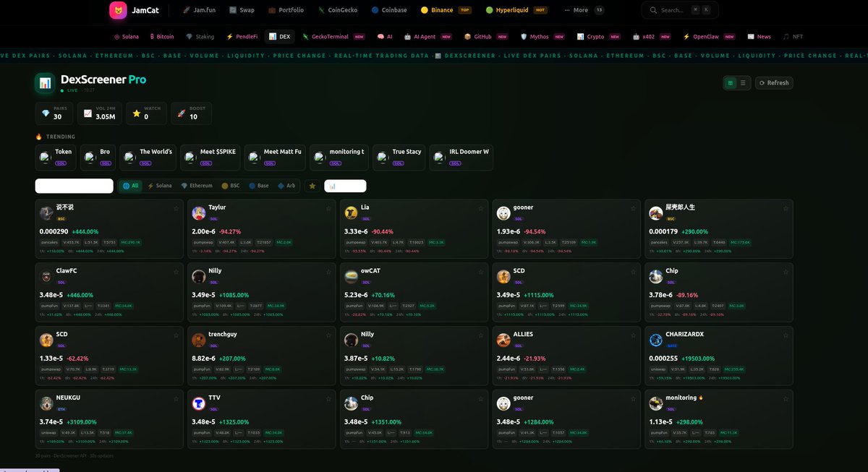The height and width of the screenshot is (472, 868).
Task: Open trending item Meet Matt Fu
Action: coord(276,158)
